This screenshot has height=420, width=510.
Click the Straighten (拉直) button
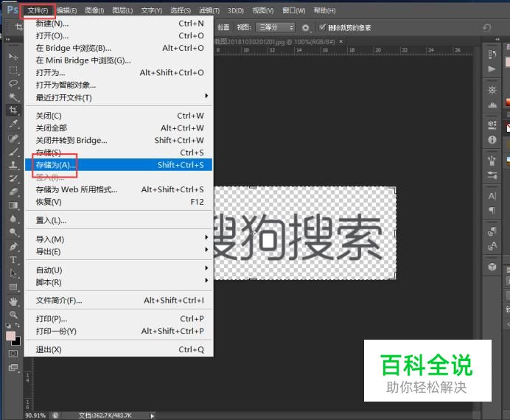click(223, 28)
